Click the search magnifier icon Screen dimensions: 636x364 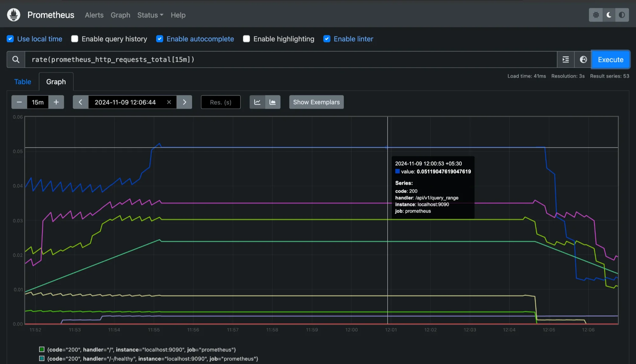pyautogui.click(x=16, y=59)
